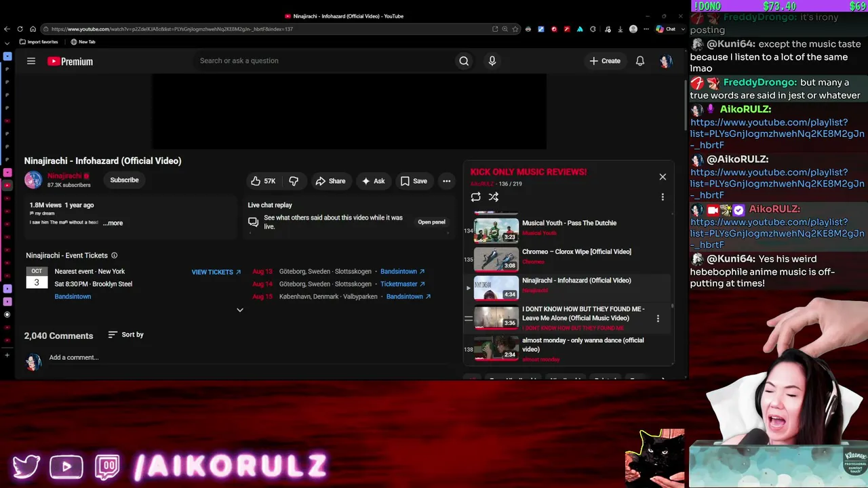Dislike the Infohazard video

[x=294, y=181]
